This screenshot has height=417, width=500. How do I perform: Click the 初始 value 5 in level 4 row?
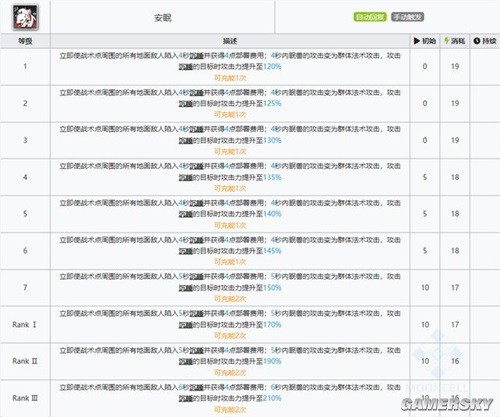coord(425,177)
